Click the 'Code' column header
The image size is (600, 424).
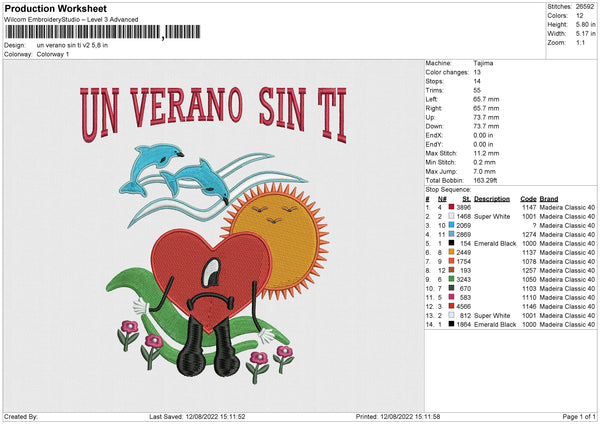coord(528,199)
